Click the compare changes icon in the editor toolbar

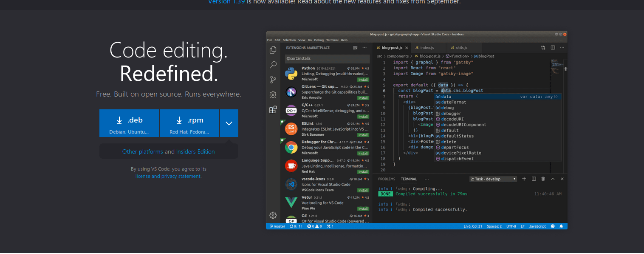tap(543, 48)
